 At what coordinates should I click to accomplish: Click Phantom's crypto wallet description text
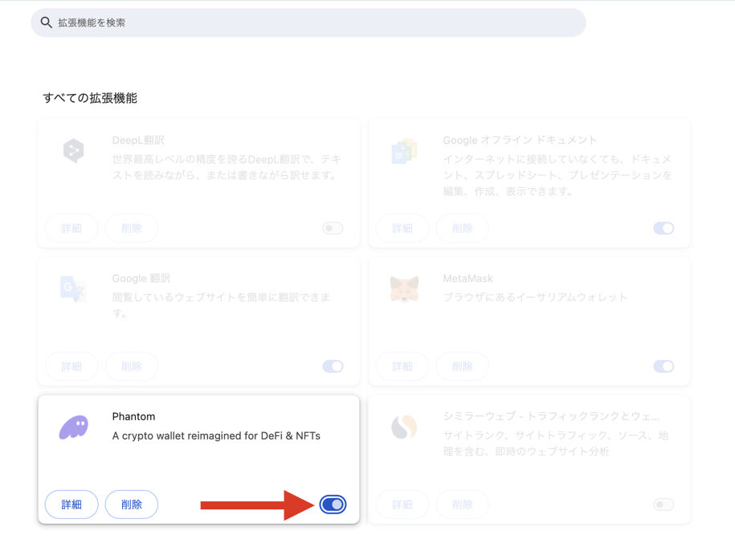coord(216,435)
